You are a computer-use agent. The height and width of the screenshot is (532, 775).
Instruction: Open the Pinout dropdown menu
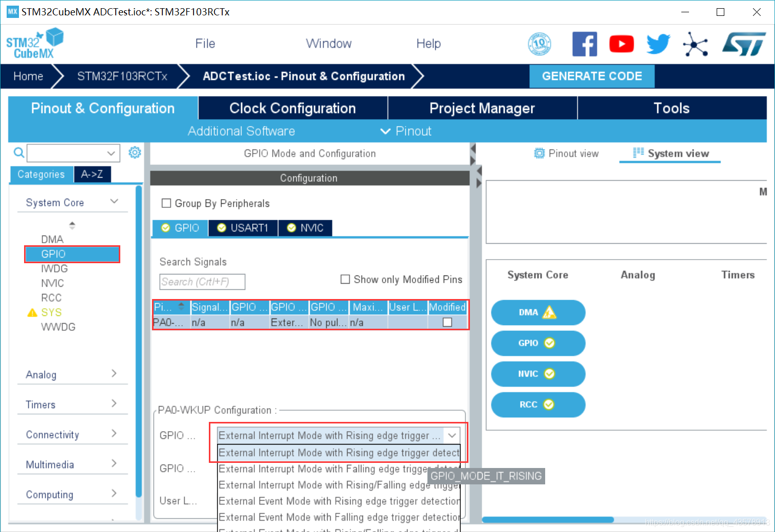tap(406, 132)
